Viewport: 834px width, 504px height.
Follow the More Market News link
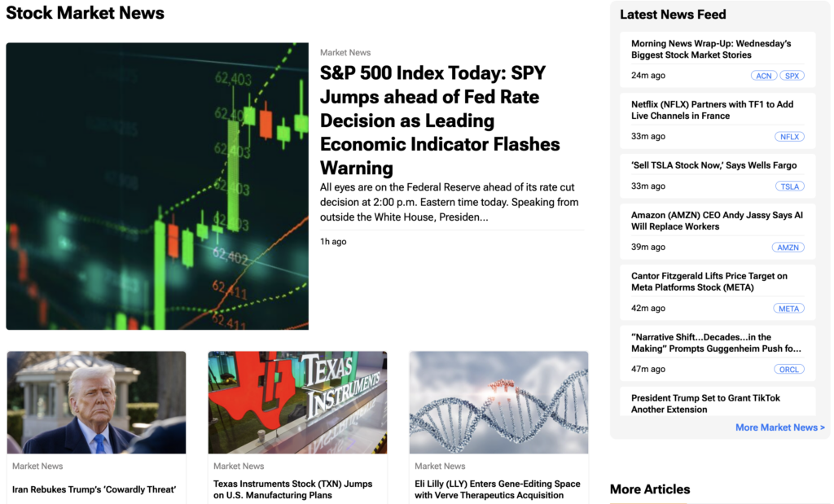click(779, 427)
